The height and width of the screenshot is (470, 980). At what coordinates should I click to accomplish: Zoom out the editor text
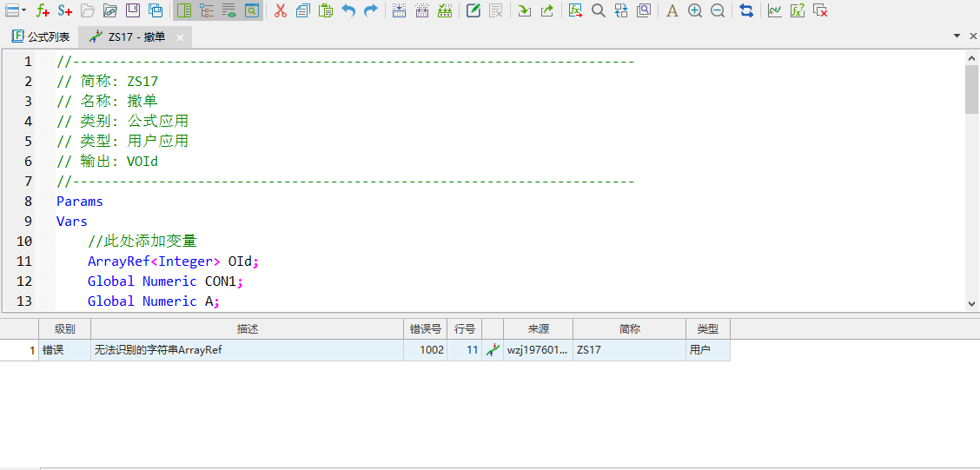tap(718, 10)
